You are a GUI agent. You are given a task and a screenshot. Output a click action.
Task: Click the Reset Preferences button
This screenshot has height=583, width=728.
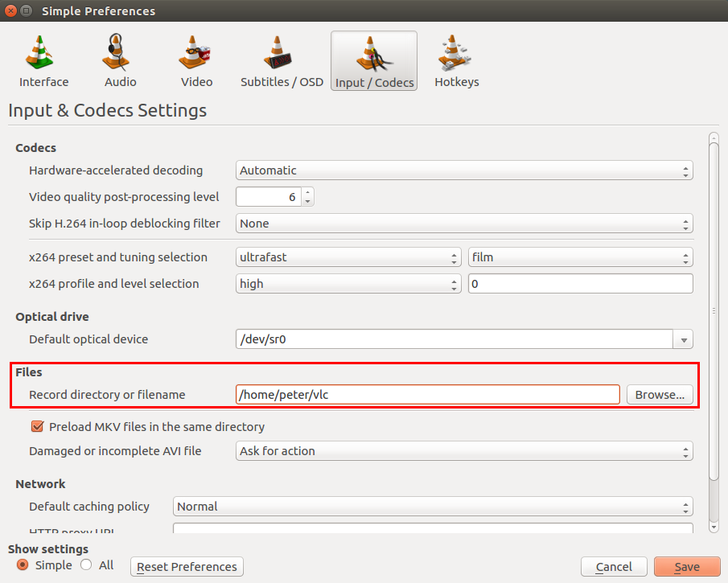point(187,567)
